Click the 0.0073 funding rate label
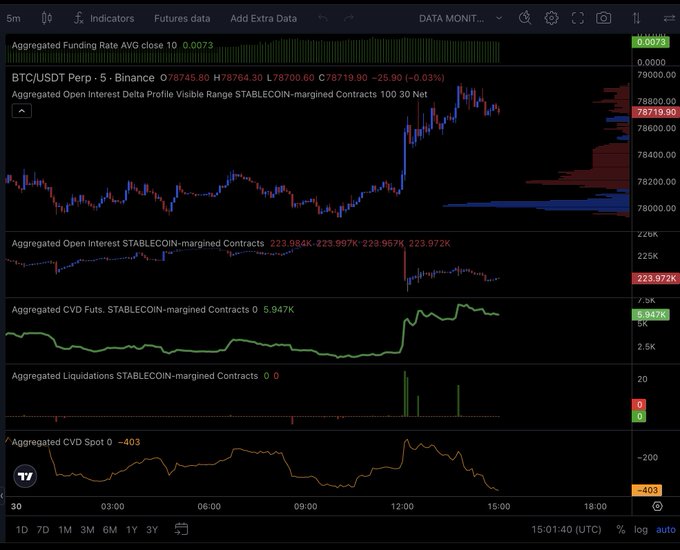This screenshot has width=680, height=550. tap(651, 42)
